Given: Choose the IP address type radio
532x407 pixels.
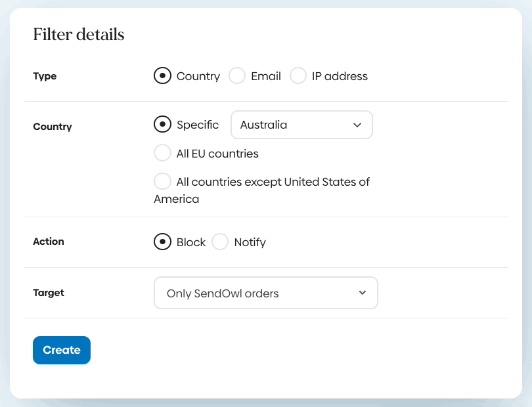Looking at the screenshot, I should pyautogui.click(x=298, y=76).
